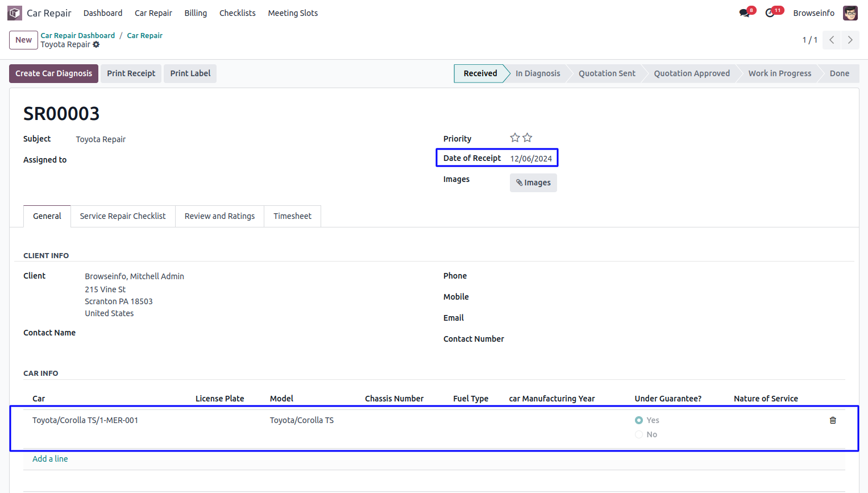Open the chat messages icon
Viewport: 868px width, 493px height.
[x=744, y=13]
